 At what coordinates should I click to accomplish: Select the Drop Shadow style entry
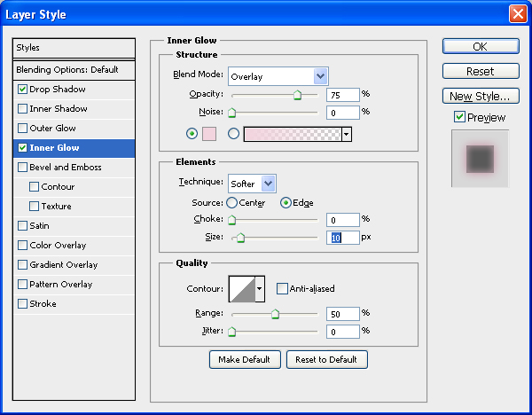[x=58, y=90]
